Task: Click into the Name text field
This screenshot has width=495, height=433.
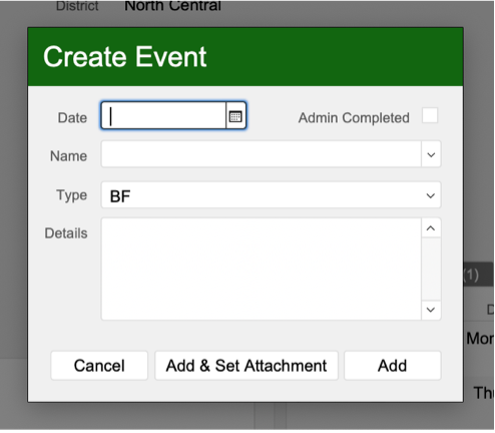Action: click(261, 154)
